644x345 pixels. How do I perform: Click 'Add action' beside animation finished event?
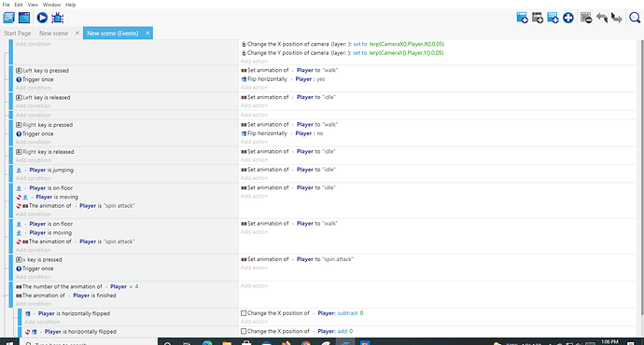[x=254, y=285]
